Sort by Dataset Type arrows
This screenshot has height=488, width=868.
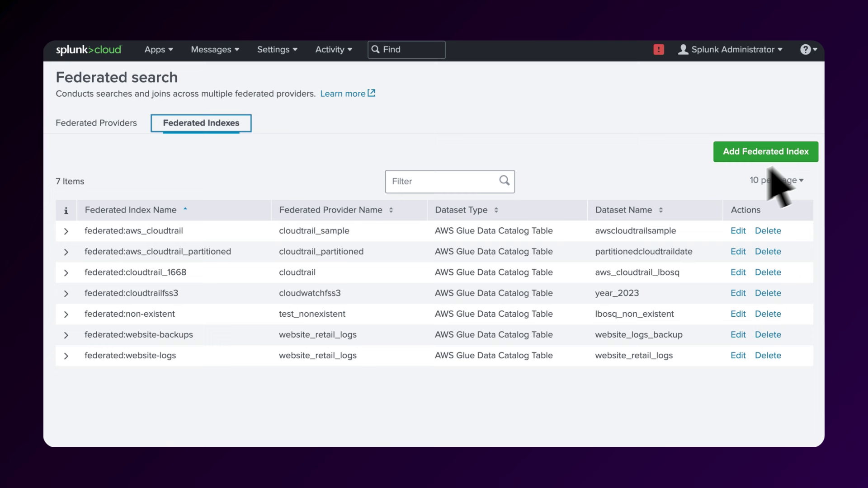496,210
